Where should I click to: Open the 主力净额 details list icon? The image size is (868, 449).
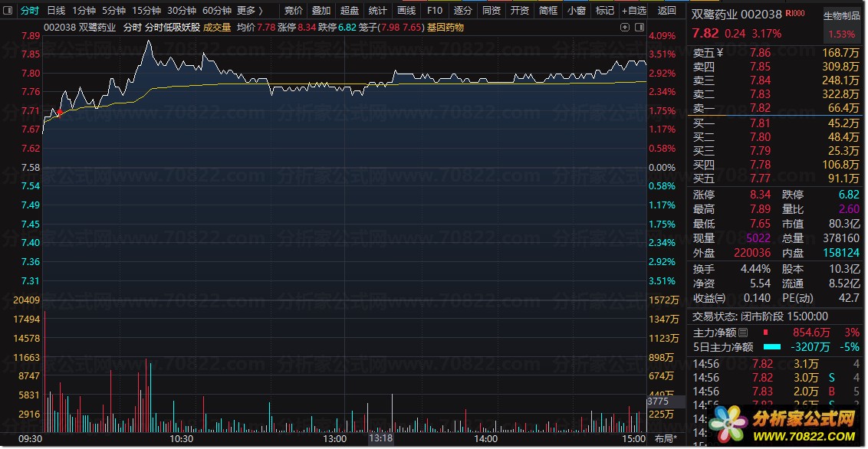point(743,333)
